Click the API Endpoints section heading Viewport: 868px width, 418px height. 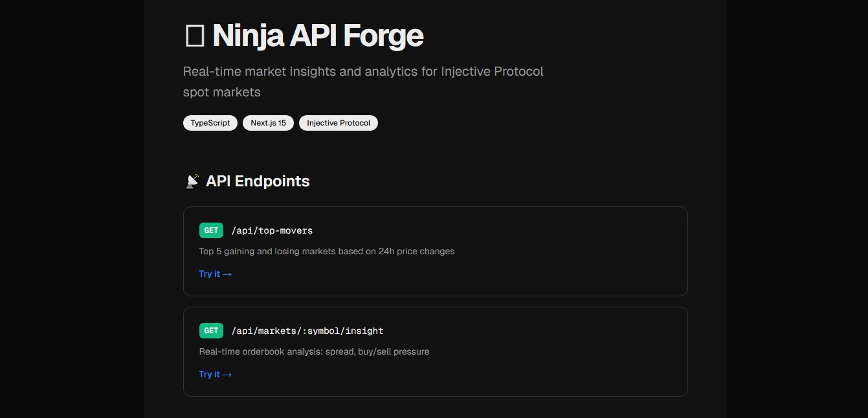pos(257,181)
